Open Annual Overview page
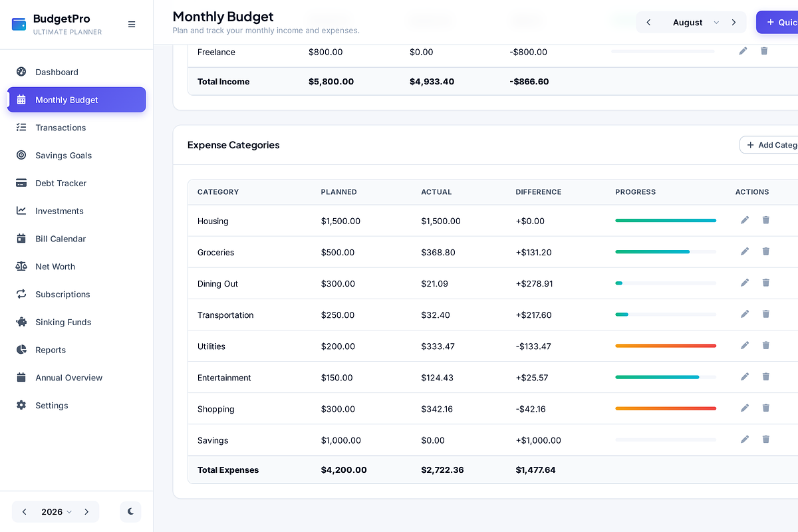798x532 pixels. [76, 378]
